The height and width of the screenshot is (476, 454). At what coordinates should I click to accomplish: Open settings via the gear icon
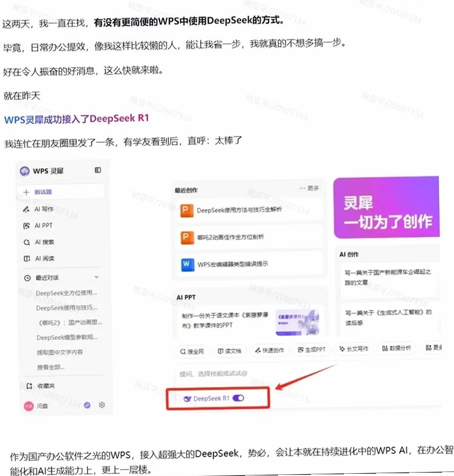coord(102,405)
